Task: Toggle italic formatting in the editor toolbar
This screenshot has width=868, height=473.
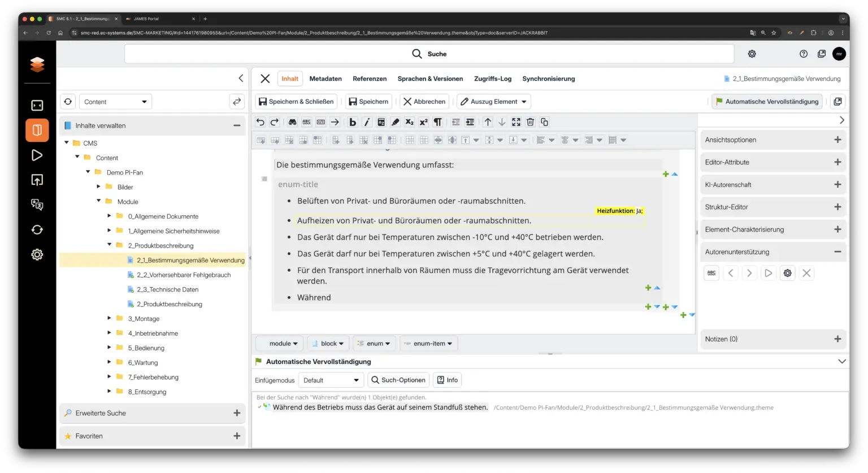Action: click(x=366, y=121)
